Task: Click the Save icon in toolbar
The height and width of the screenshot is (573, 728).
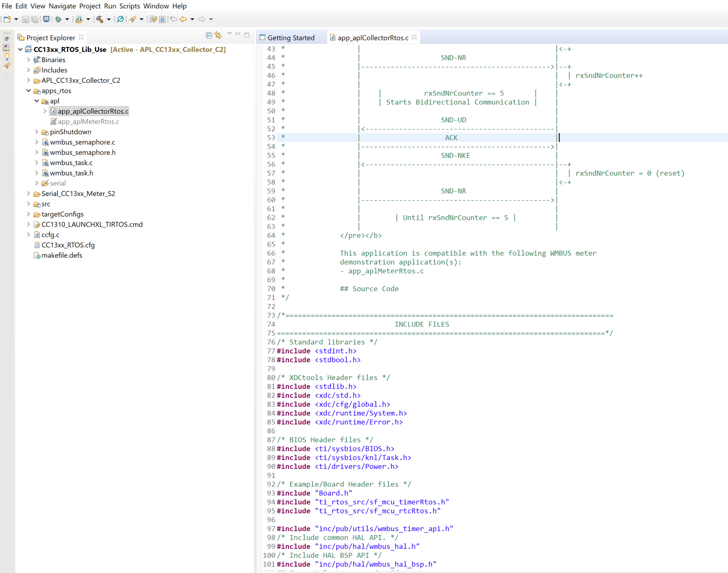Action: click(x=25, y=19)
